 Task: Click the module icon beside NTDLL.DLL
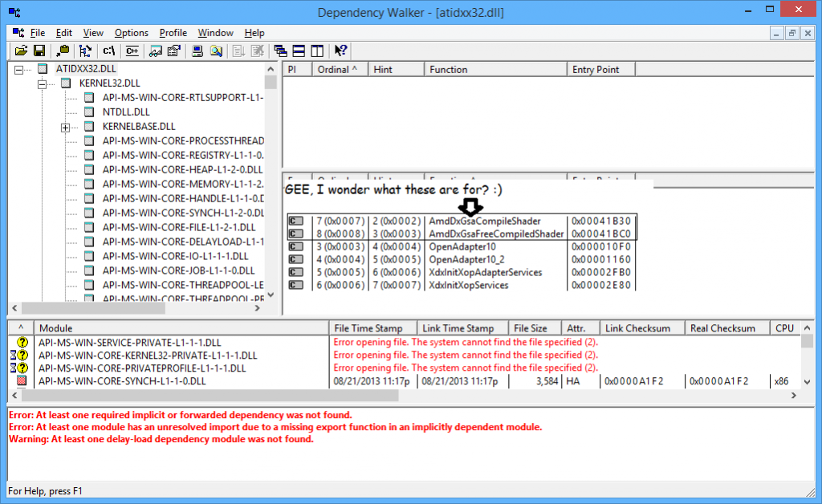(x=89, y=112)
